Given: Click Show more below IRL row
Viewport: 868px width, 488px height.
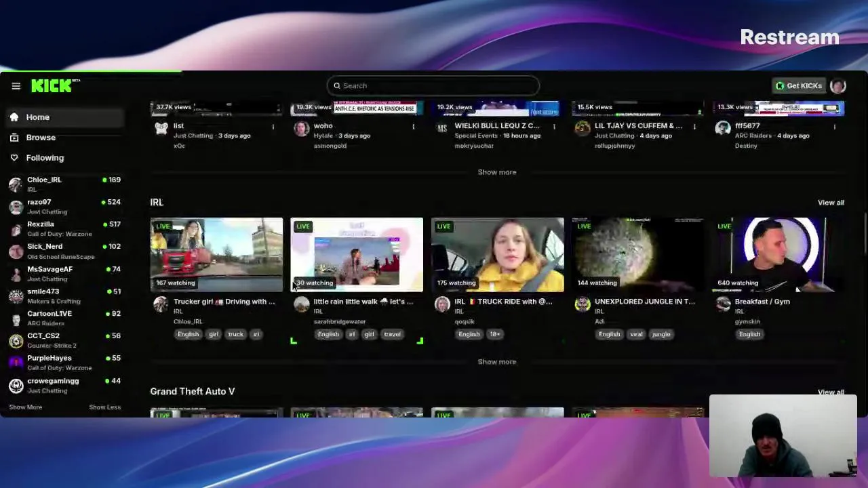Looking at the screenshot, I should pyautogui.click(x=497, y=362).
